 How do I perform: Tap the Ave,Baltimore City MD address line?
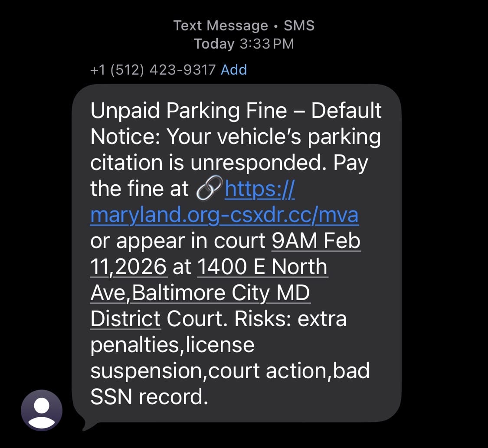(x=200, y=293)
